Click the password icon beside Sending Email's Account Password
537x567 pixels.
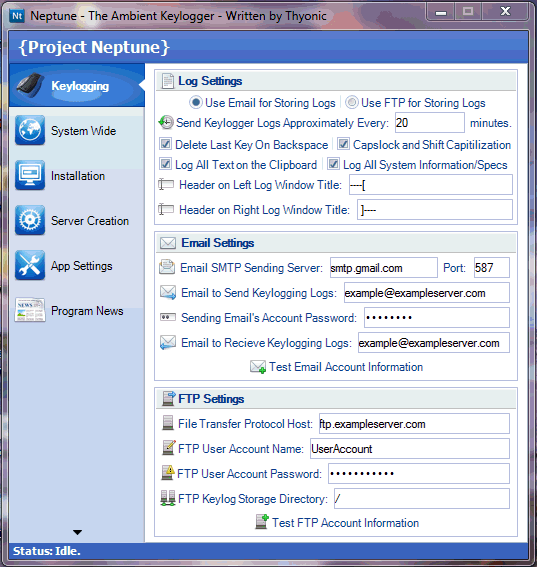tap(168, 317)
